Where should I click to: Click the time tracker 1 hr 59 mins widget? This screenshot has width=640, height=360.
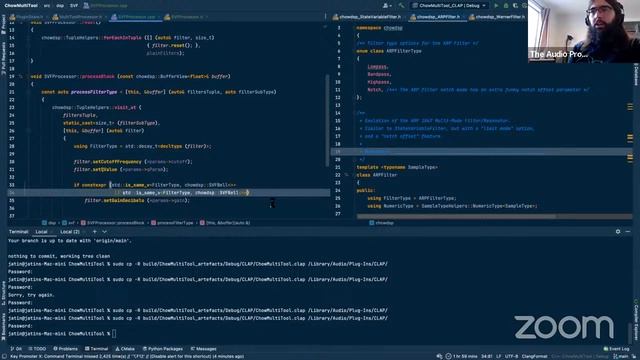tap(461, 356)
